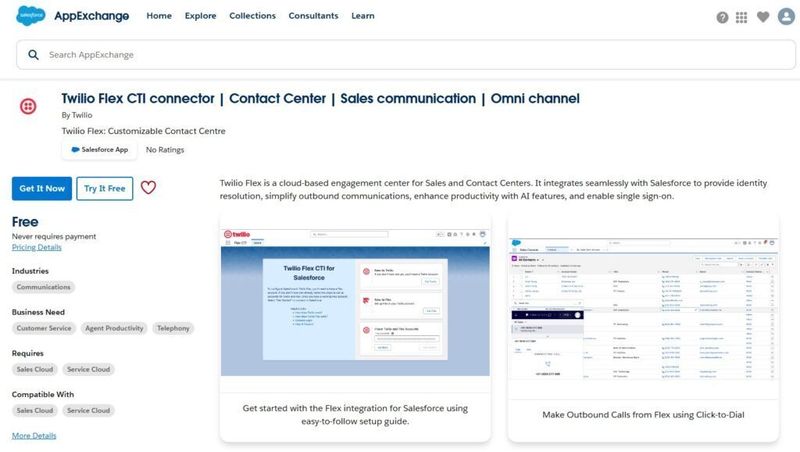Open the Learn menu

click(x=363, y=16)
